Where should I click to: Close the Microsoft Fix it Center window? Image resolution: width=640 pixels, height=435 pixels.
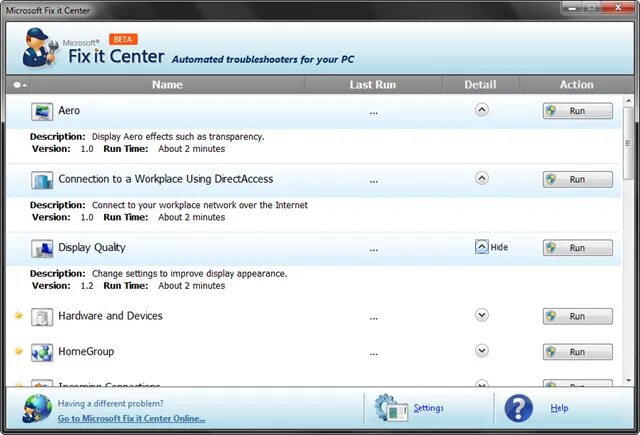pos(618,7)
